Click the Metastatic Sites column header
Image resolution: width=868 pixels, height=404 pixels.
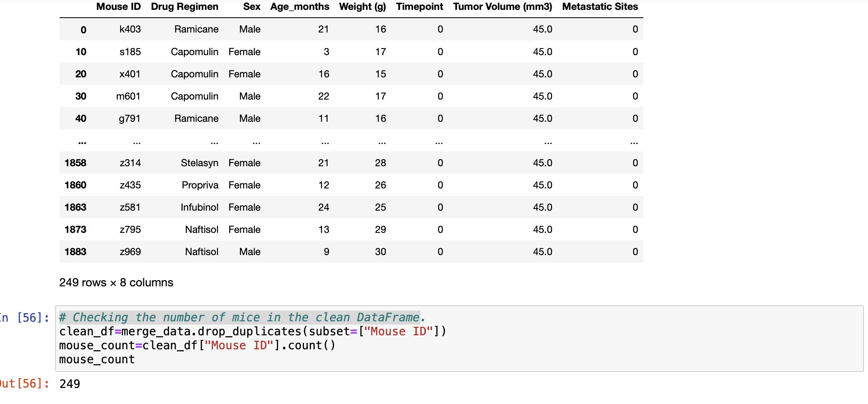point(600,7)
